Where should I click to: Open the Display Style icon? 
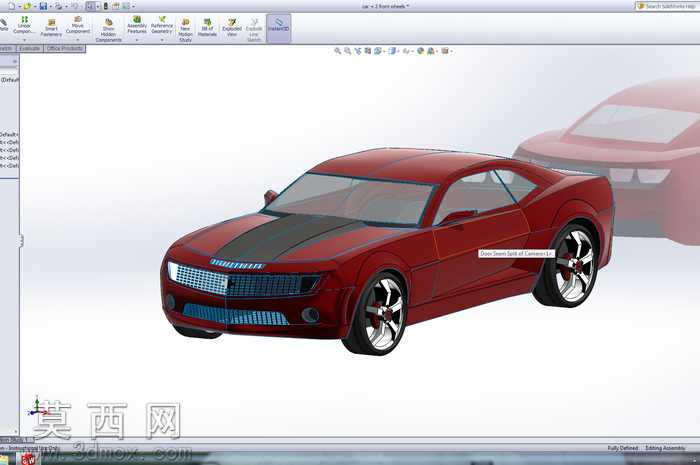tap(392, 51)
